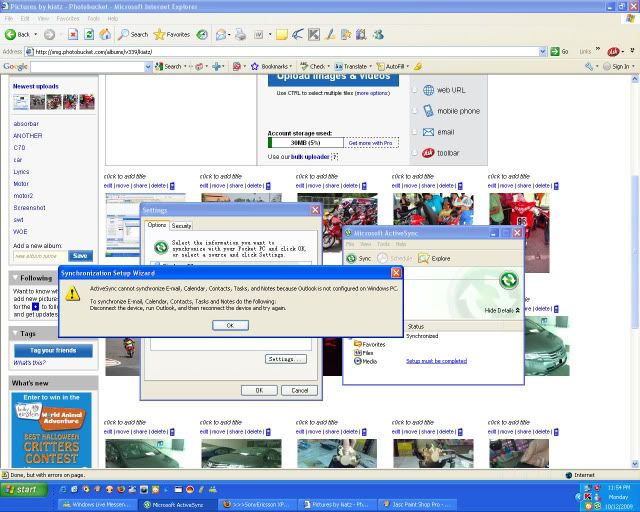Click AutoFill on Google toolbar

click(391, 66)
